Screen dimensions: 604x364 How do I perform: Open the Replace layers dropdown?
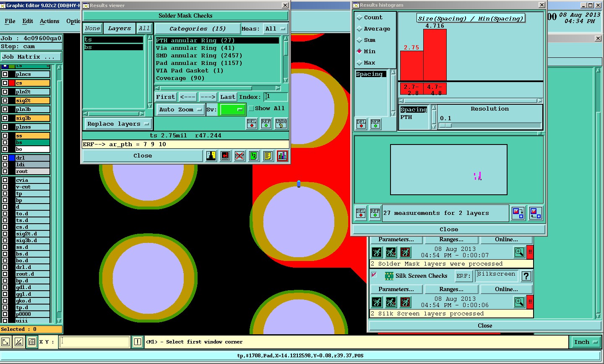click(118, 124)
